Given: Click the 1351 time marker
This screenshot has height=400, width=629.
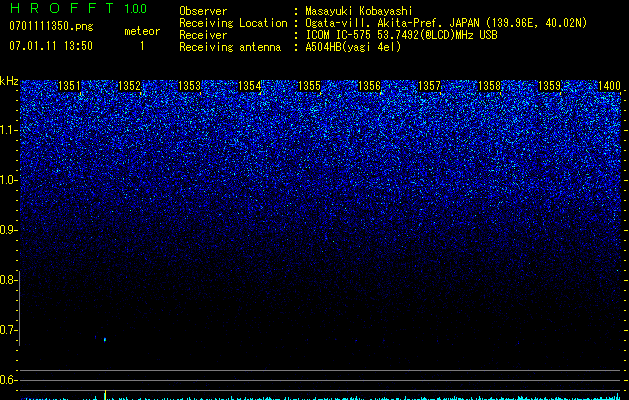Looking at the screenshot, I should pyautogui.click(x=69, y=85).
